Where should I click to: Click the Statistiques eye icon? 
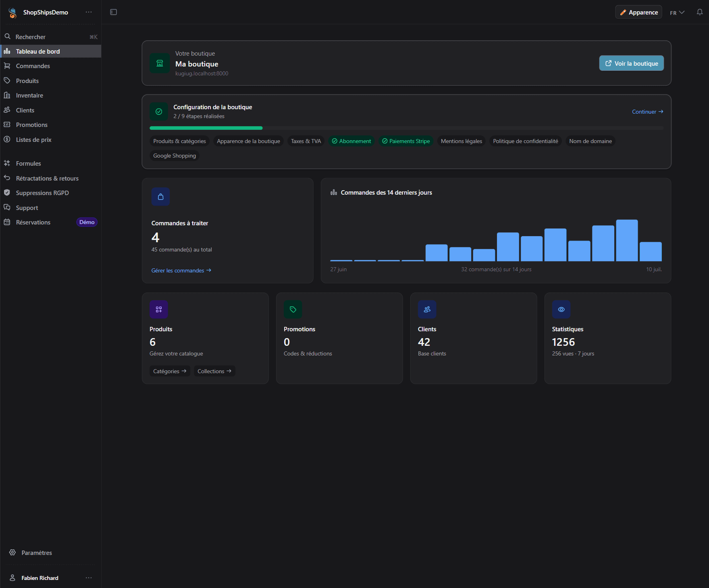[561, 310]
